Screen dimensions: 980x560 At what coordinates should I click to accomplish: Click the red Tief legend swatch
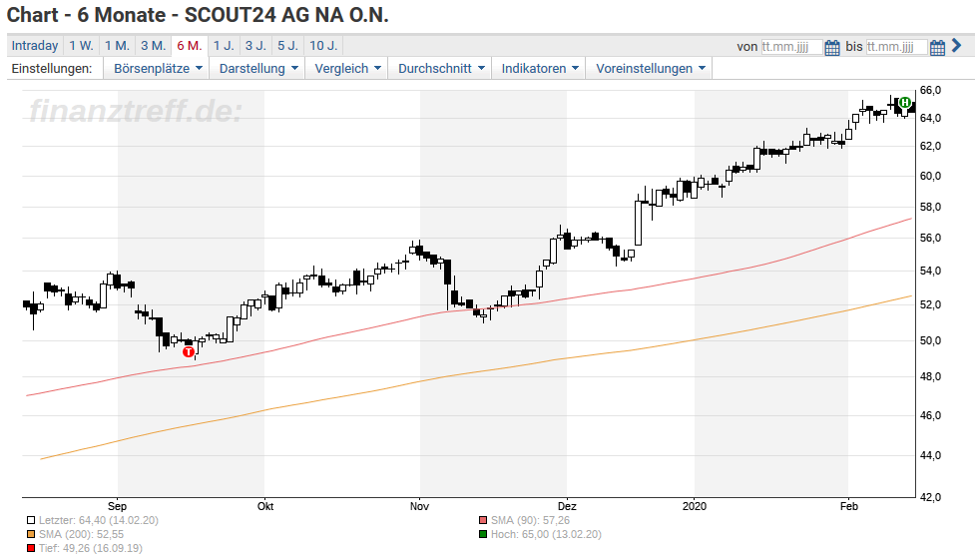click(x=31, y=548)
